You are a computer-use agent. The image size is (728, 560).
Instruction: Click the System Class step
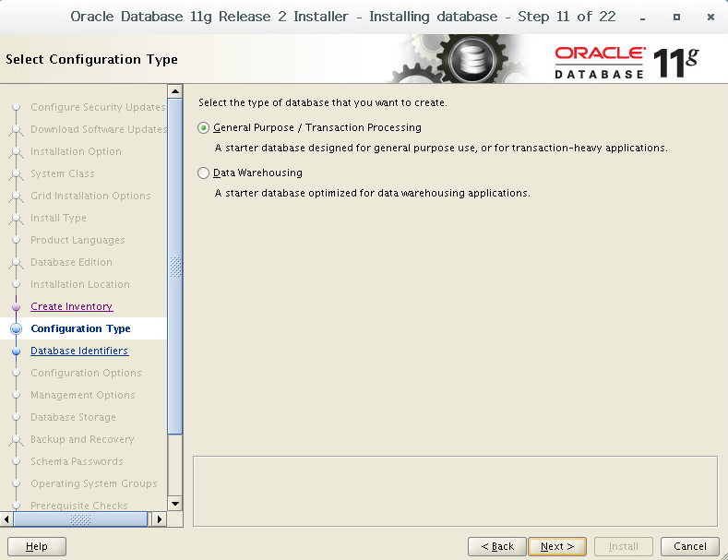[63, 173]
